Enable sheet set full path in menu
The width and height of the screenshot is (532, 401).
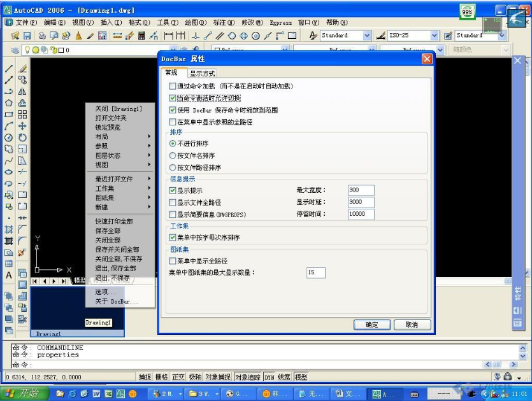coord(173,261)
